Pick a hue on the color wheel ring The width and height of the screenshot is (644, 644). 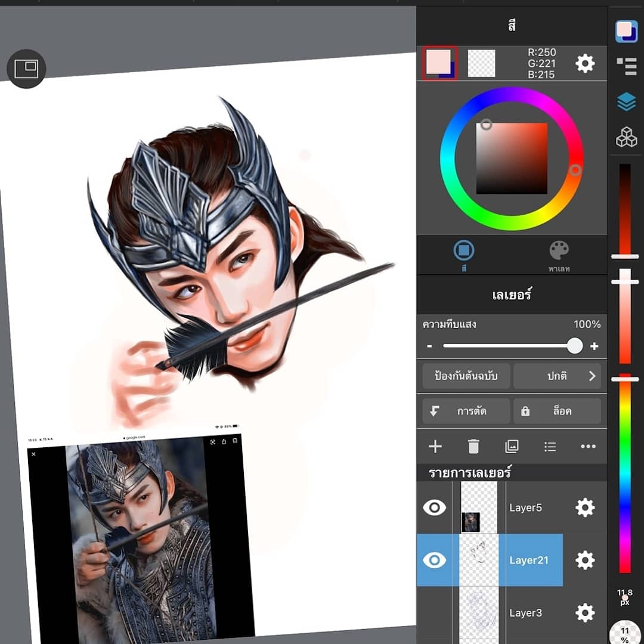[512, 159]
